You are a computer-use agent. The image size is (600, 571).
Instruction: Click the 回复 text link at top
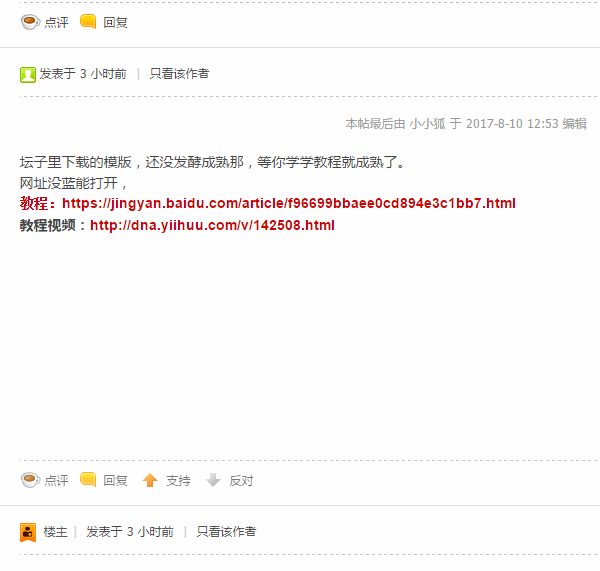click(x=115, y=23)
